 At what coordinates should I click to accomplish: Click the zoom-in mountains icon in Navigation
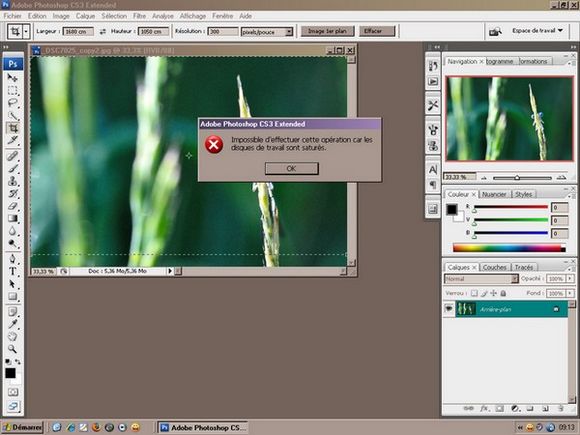click(x=561, y=178)
